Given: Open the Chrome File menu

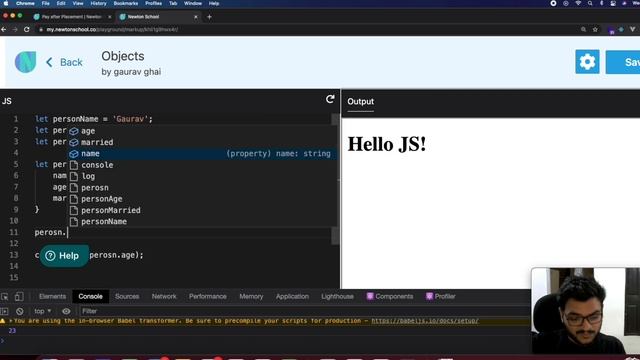Looking at the screenshot, I should point(45,3).
